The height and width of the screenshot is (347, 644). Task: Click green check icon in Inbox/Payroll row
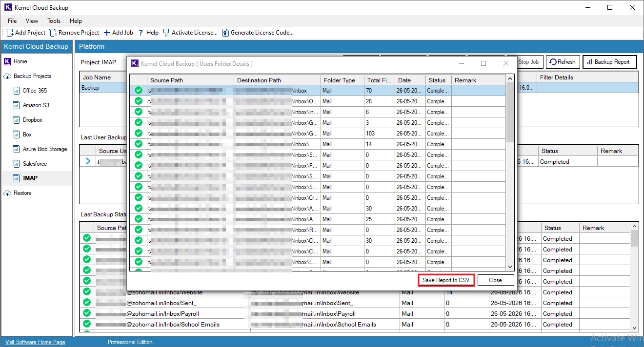point(87,313)
